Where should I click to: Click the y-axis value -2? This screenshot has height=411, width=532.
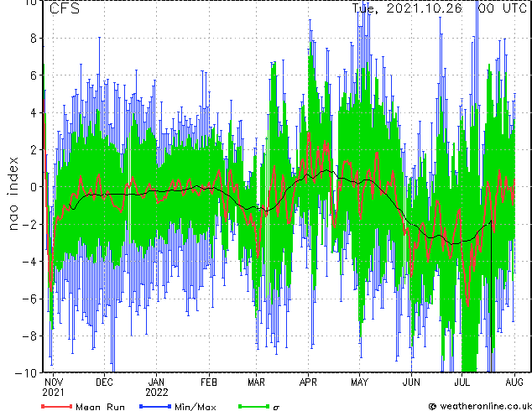coord(29,224)
